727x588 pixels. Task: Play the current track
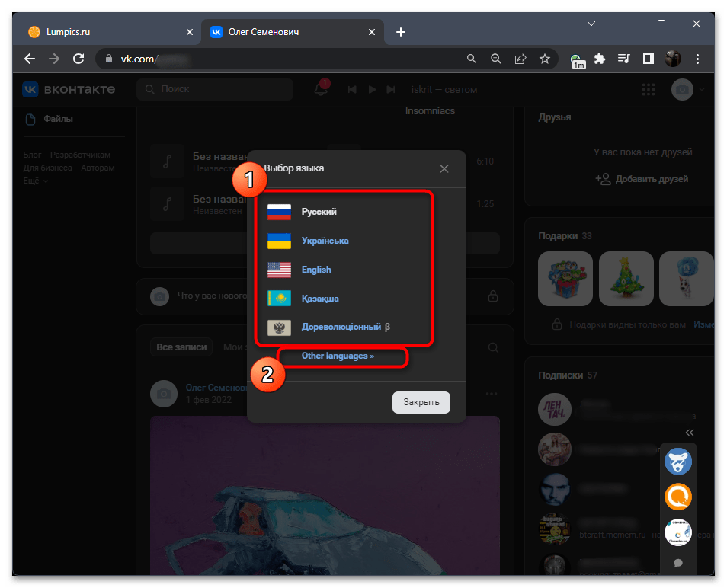(372, 89)
